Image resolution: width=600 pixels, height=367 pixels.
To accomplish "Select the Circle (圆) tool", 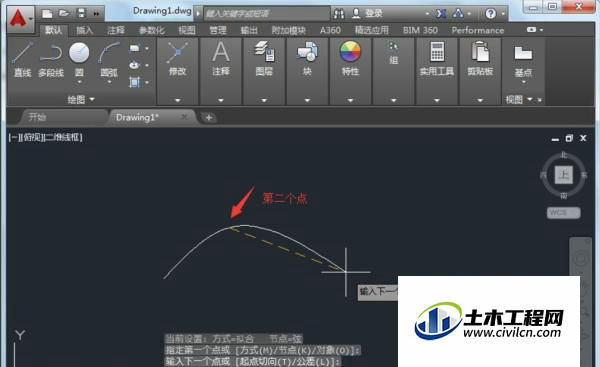I will click(x=79, y=59).
